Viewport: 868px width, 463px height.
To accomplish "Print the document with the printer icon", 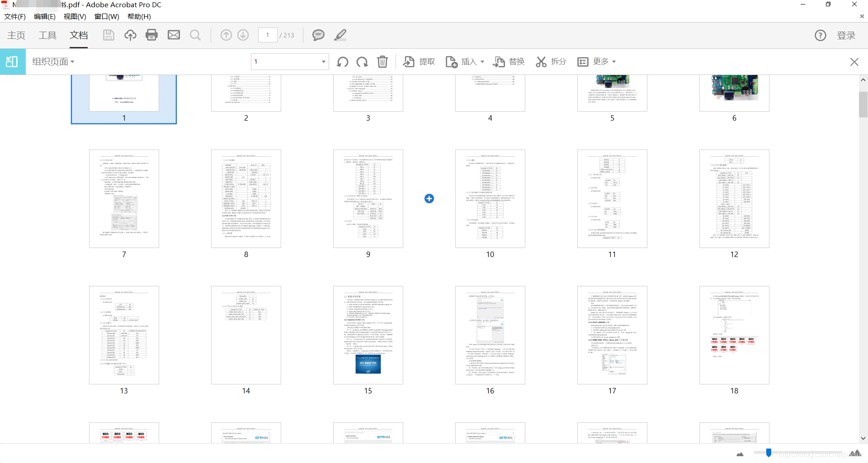I will click(x=152, y=35).
